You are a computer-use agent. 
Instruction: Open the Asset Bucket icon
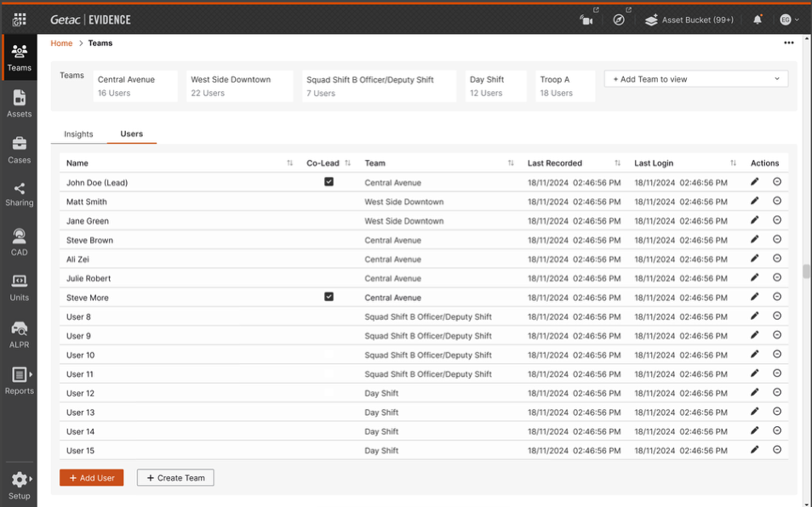click(x=651, y=20)
